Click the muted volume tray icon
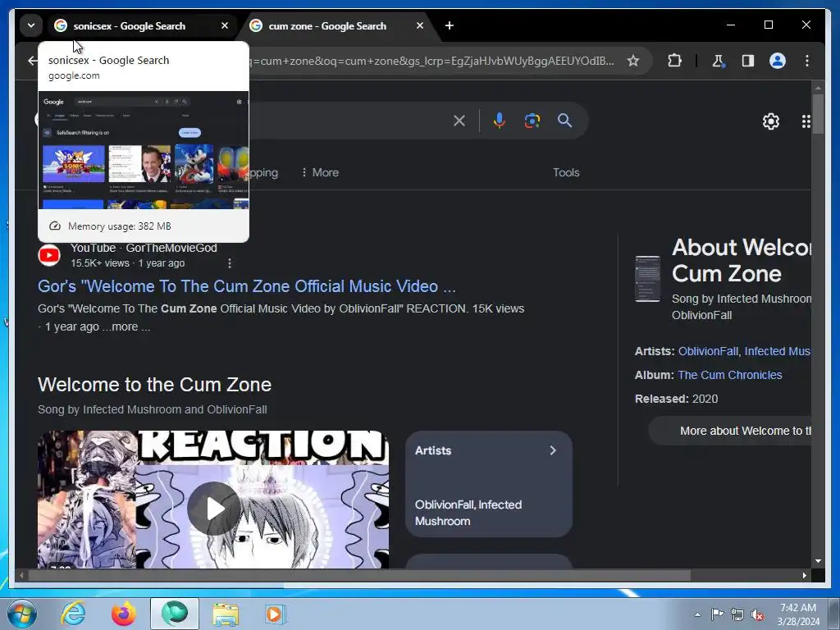Viewport: 840px width, 630px height. (757, 614)
